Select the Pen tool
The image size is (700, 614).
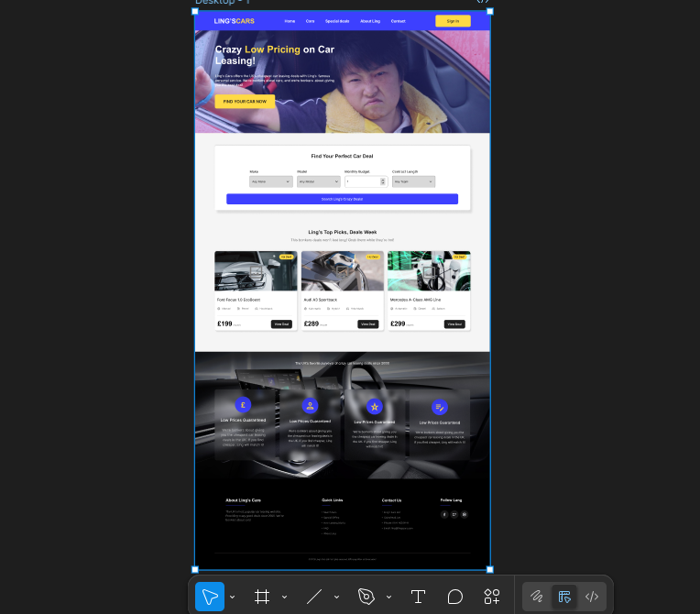(366, 597)
